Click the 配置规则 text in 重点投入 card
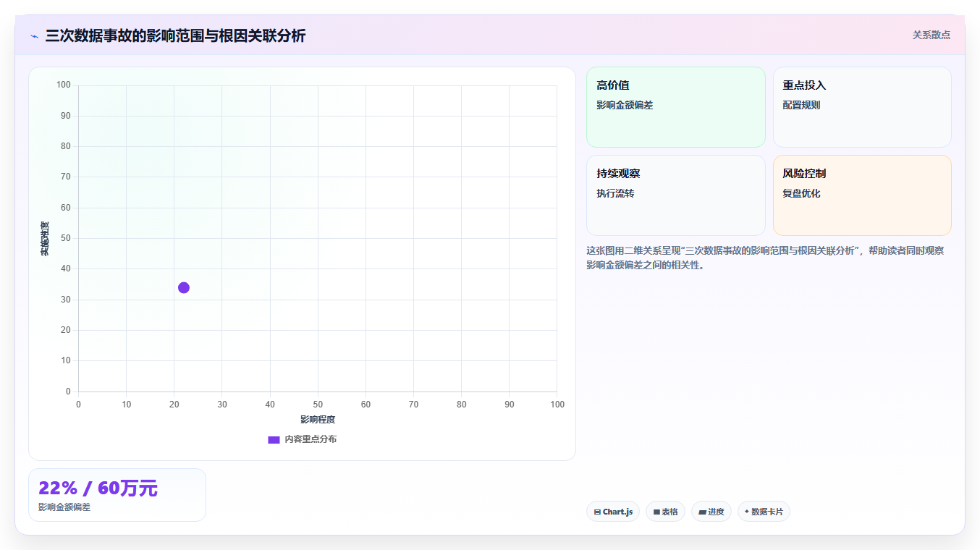This screenshot has height=550, width=980. click(x=801, y=105)
